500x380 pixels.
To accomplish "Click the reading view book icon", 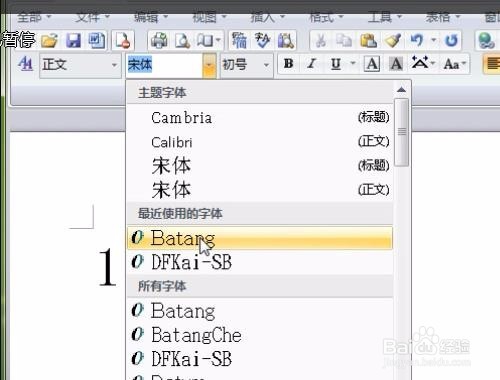I will (205, 41).
